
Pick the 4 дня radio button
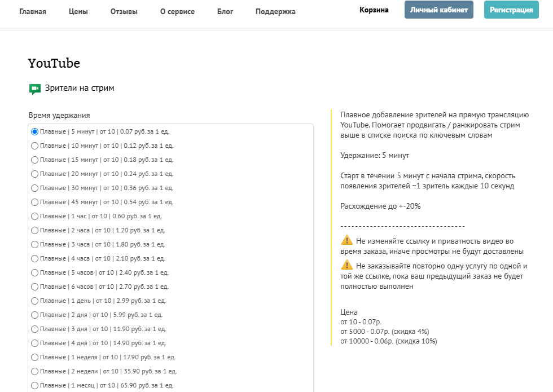(x=34, y=343)
